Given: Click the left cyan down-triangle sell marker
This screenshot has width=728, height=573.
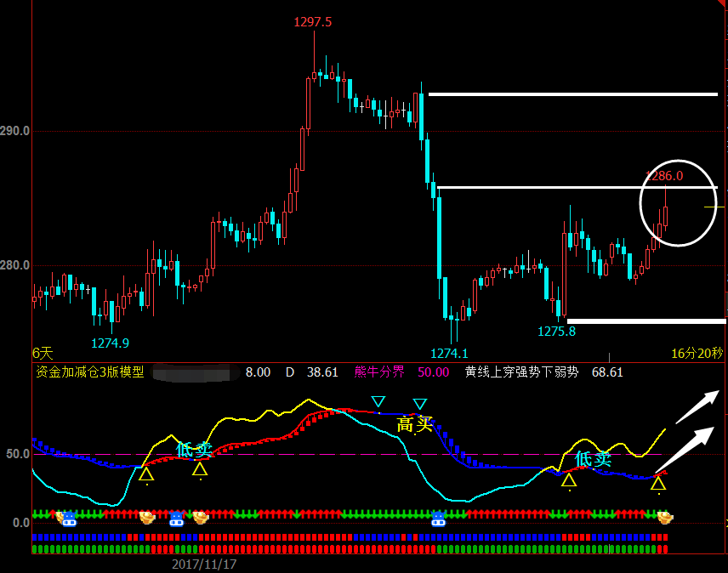Looking at the screenshot, I should click(x=378, y=401).
